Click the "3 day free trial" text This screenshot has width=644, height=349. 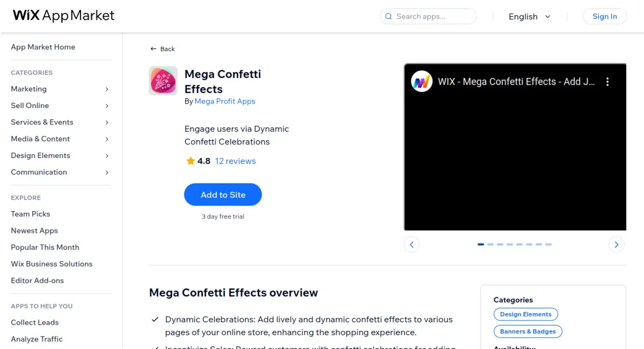pyautogui.click(x=223, y=217)
